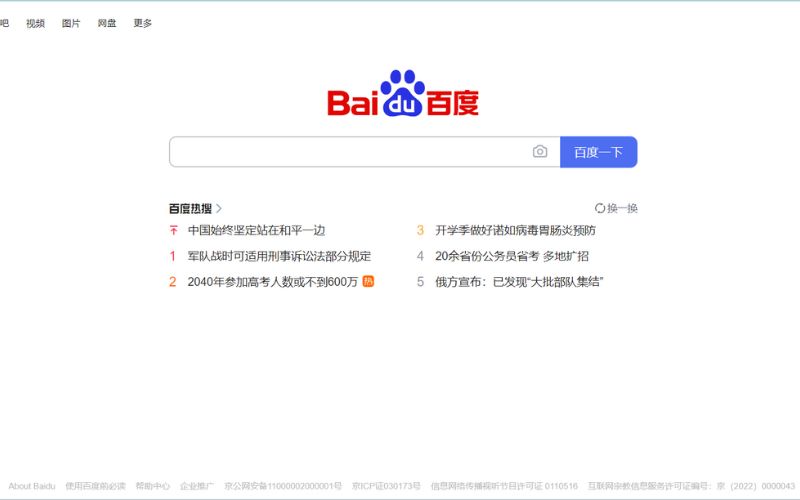Open the 京ICP证030173号 footer link

point(386,486)
